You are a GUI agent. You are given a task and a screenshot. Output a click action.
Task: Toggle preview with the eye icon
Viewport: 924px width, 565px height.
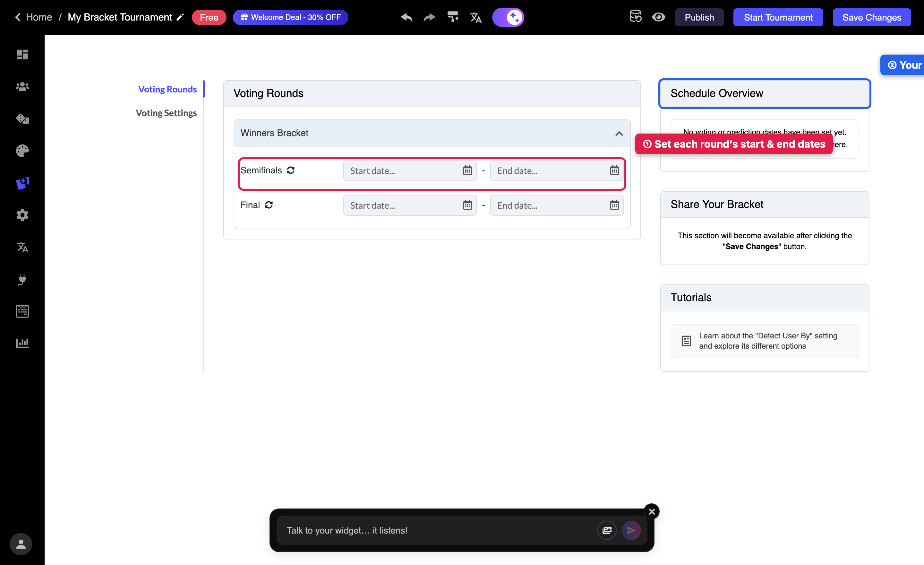(658, 17)
